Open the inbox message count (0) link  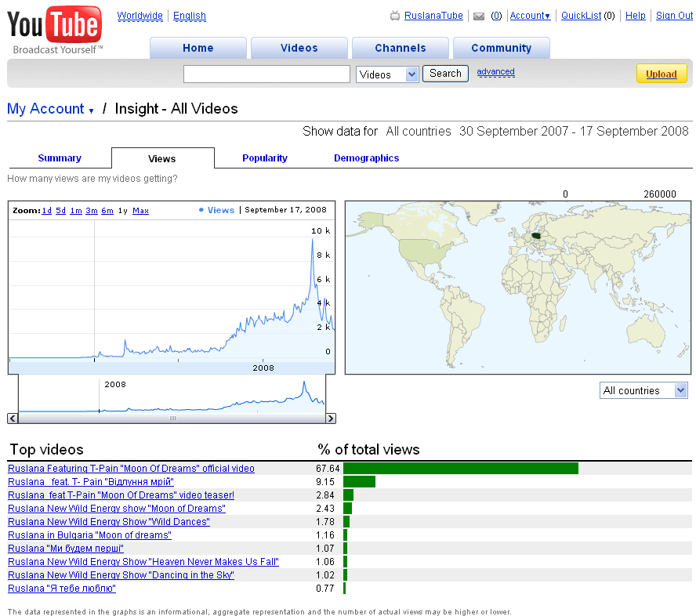tap(496, 16)
